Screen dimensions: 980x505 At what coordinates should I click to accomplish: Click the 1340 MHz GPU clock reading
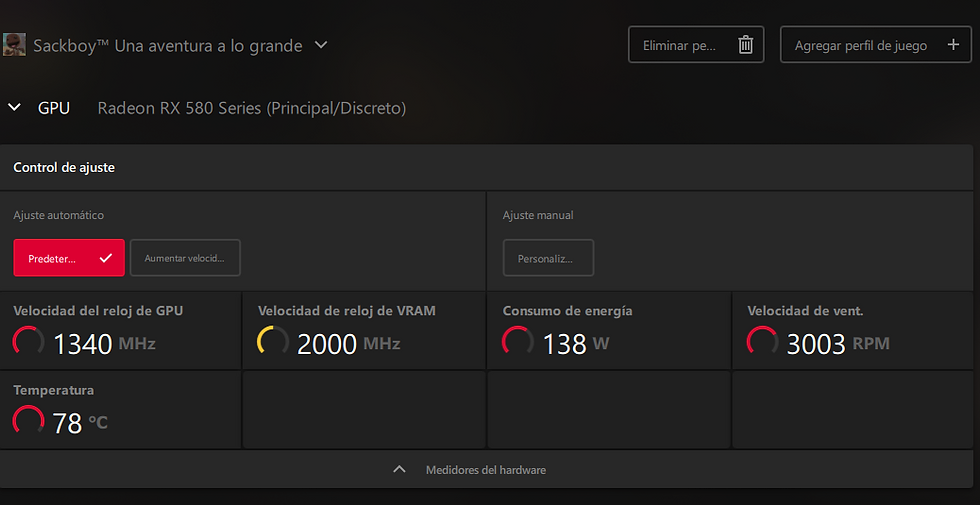(x=104, y=344)
